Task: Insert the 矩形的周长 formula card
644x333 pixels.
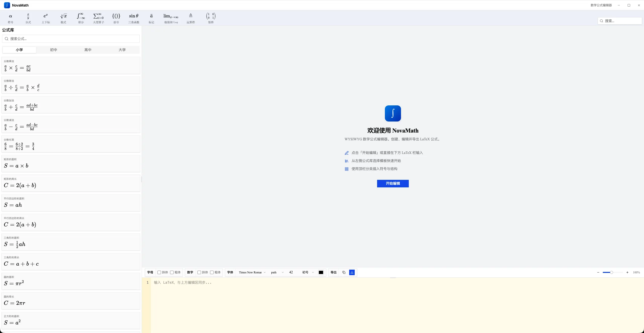Action: pos(71,183)
